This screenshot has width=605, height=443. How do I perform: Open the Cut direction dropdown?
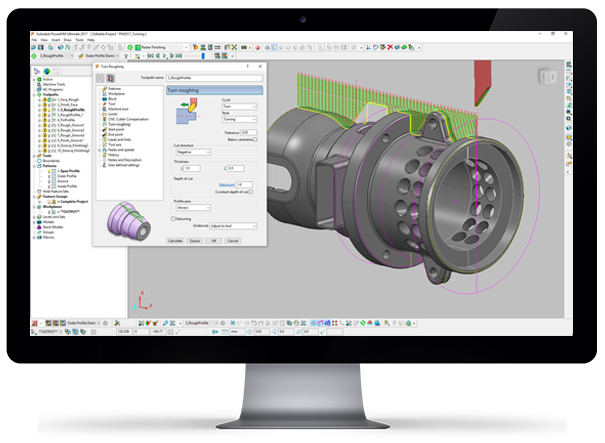click(193, 152)
